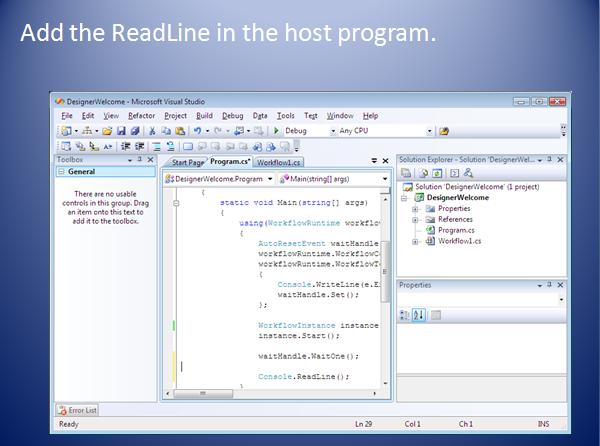This screenshot has height=446, width=600.
Task: Click Categorized icon in Properties panel
Action: pos(406,316)
